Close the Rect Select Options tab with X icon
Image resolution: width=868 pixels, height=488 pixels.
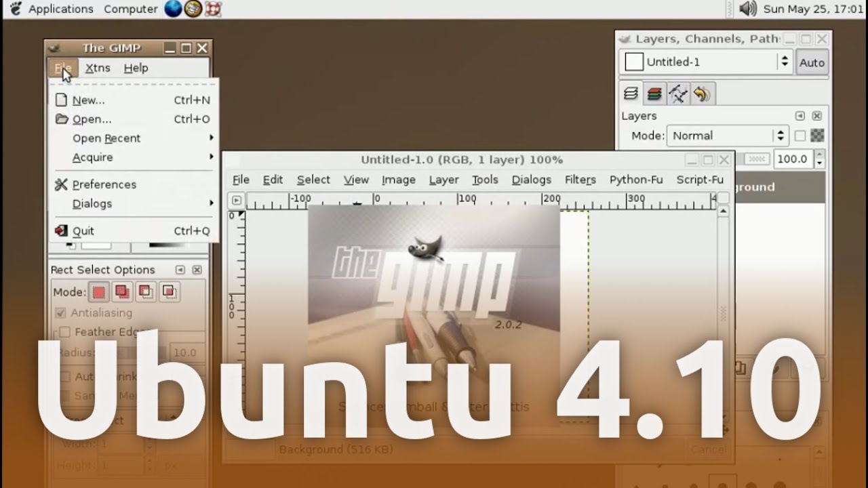pyautogui.click(x=197, y=270)
